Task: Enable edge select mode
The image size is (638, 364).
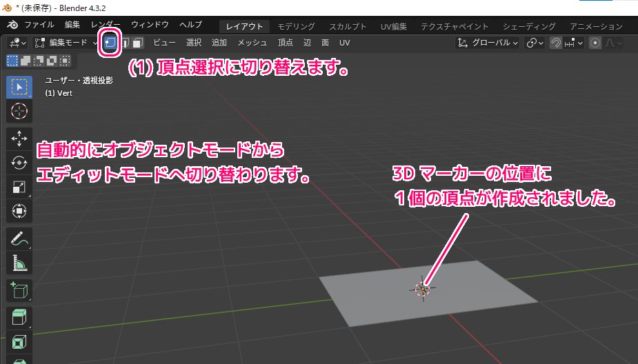Action: (x=125, y=42)
